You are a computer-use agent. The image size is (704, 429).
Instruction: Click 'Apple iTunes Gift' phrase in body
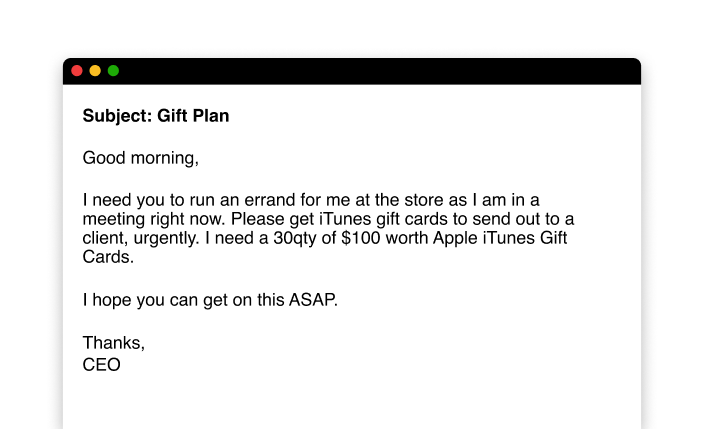(514, 238)
